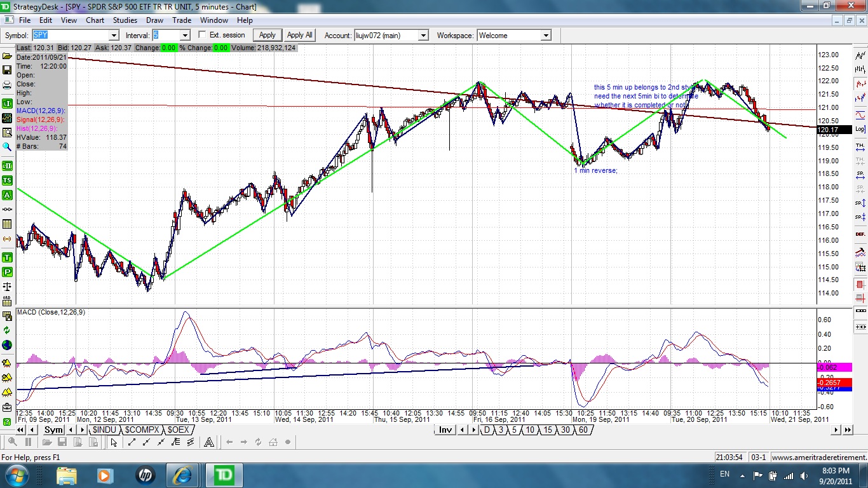Click the Apply button
Image resolution: width=868 pixels, height=488 pixels.
click(268, 35)
